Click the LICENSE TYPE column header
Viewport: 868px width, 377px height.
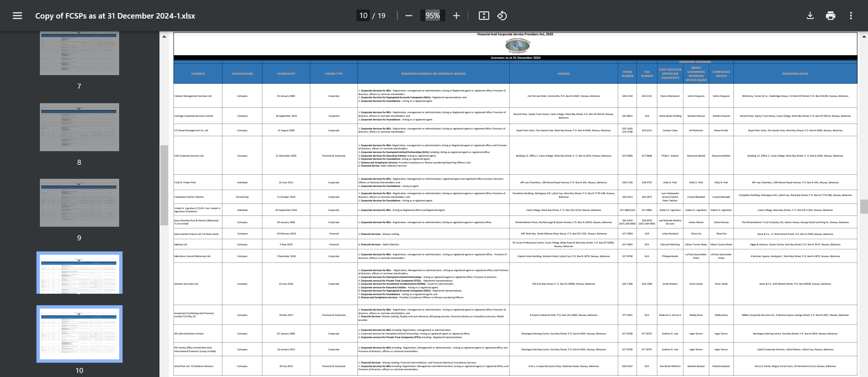point(334,74)
